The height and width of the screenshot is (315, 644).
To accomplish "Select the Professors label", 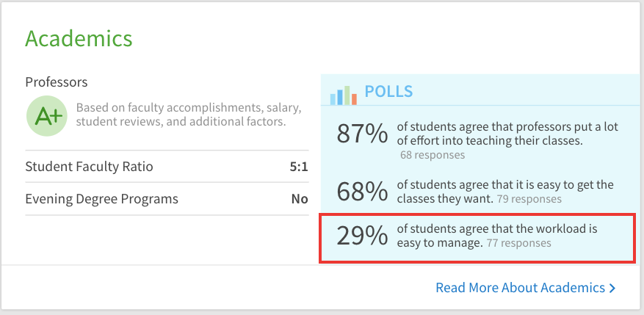I will [57, 82].
